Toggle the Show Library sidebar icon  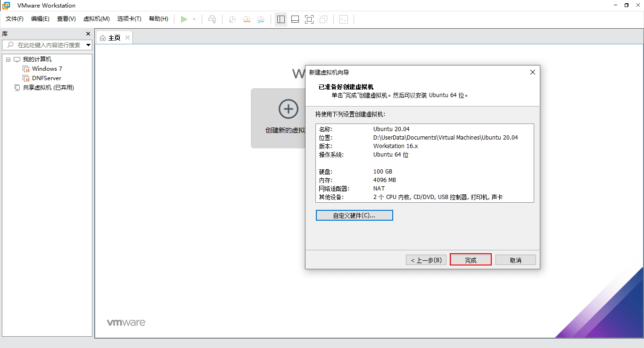[x=281, y=19]
